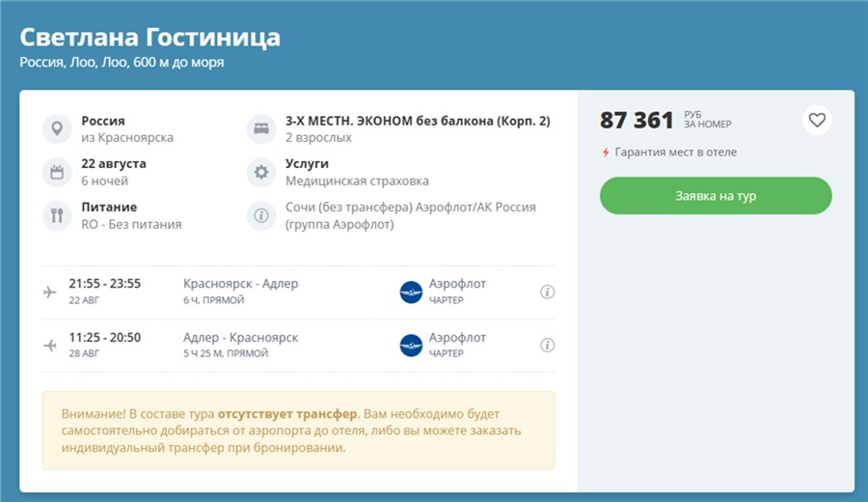Open info for Красноярск - Адлер flight
This screenshot has height=502, width=868.
(x=547, y=292)
